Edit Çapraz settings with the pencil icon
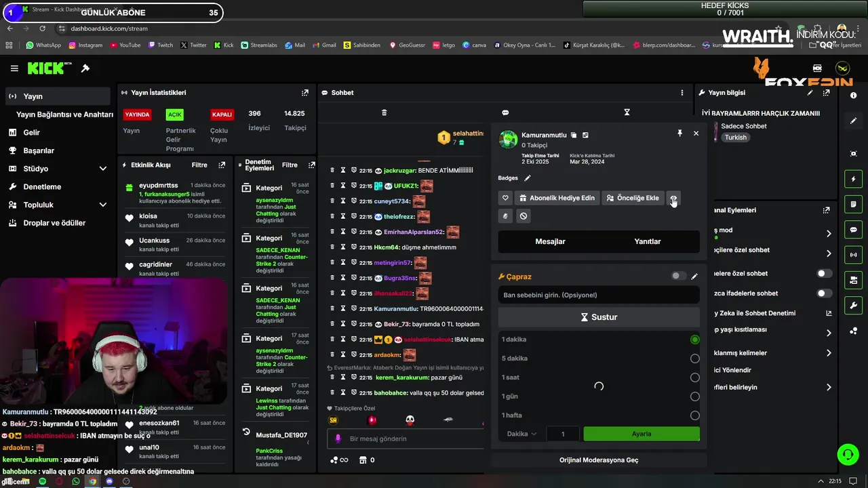The image size is (868, 488). click(694, 277)
